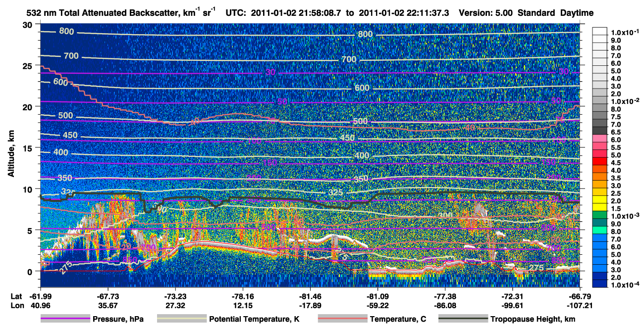Click longitude value -99.61
Image resolution: width=644 pixels, height=330 pixels.
[512, 306]
